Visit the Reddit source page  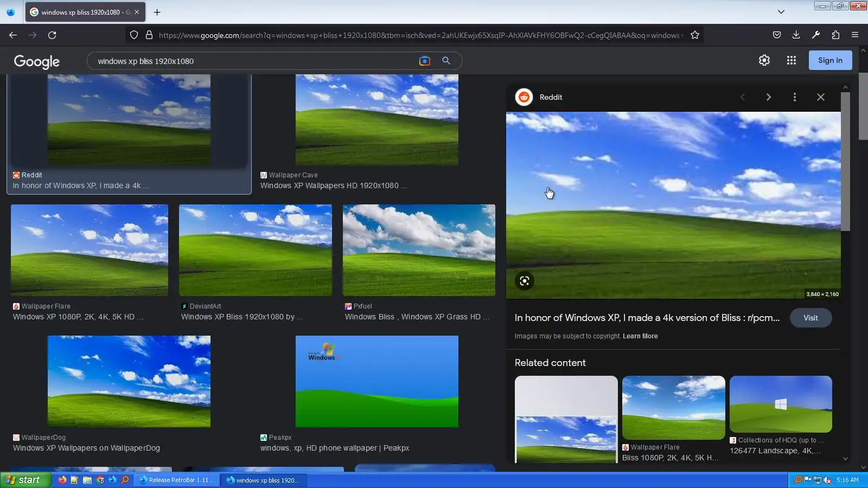click(810, 318)
